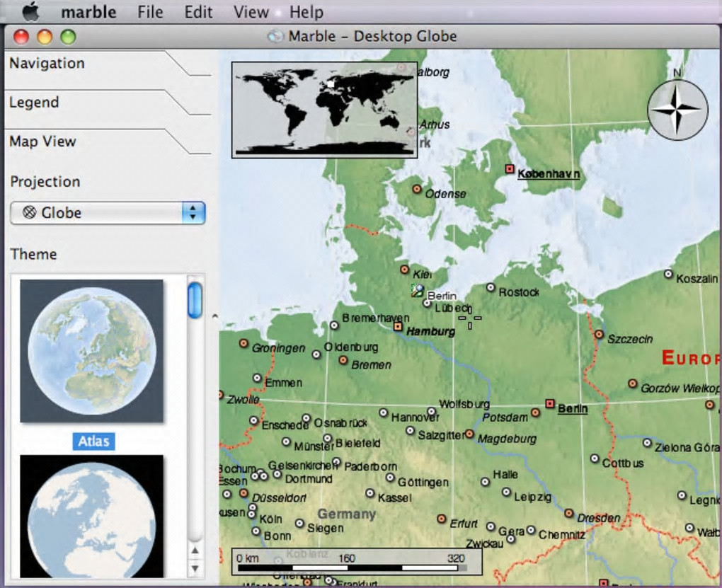Click the Rostock city marker
Screen dimensions: 722x588
[x=491, y=287]
